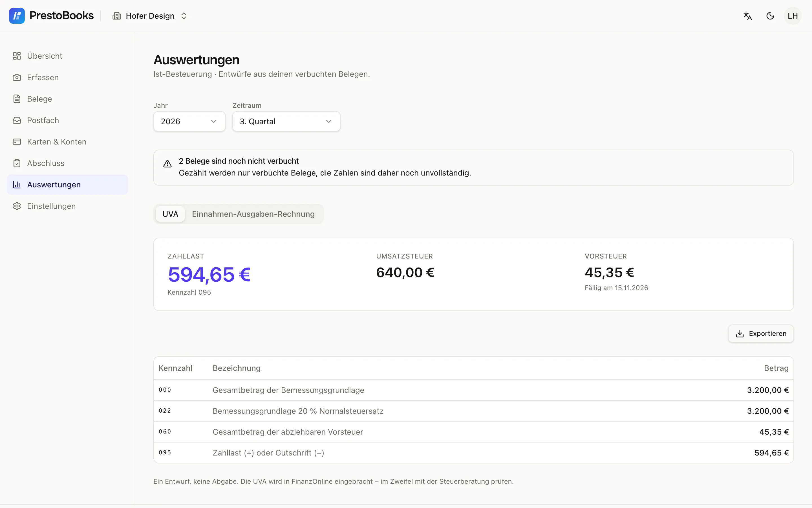Screen dimensions: 812x508
Task: Click the Zahllast amount 594,65 €
Action: coord(209,275)
